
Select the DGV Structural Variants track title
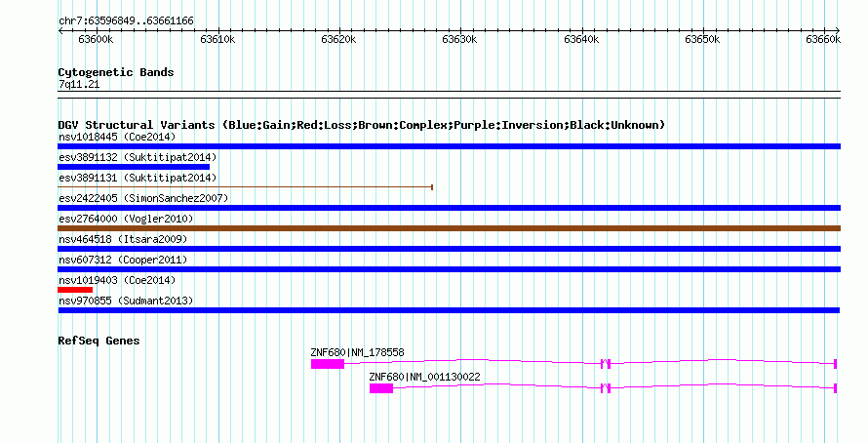tap(362, 125)
